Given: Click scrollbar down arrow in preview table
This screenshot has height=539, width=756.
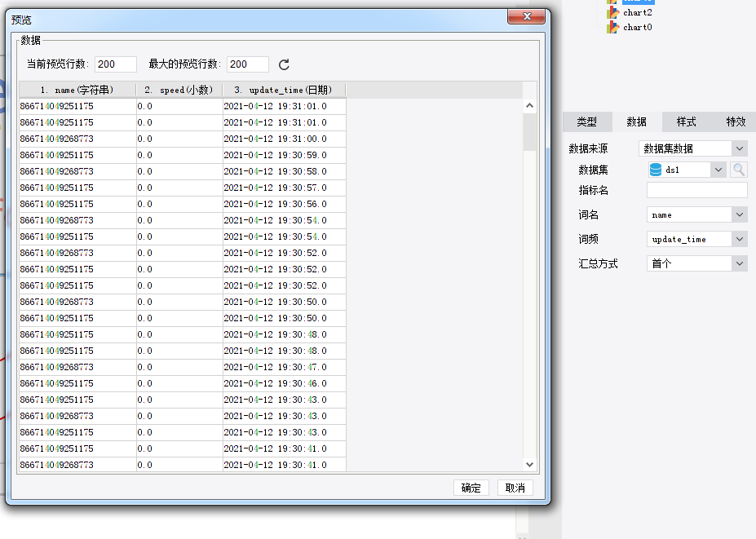Looking at the screenshot, I should 529,465.
